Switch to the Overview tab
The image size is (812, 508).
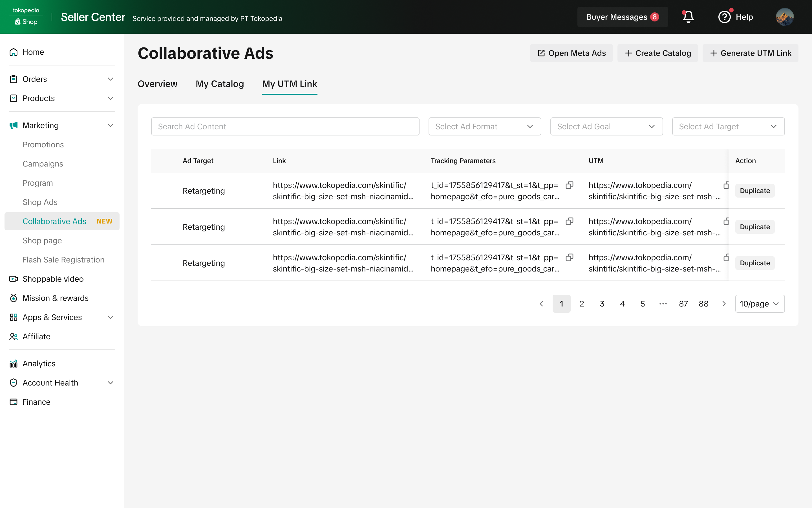click(157, 84)
